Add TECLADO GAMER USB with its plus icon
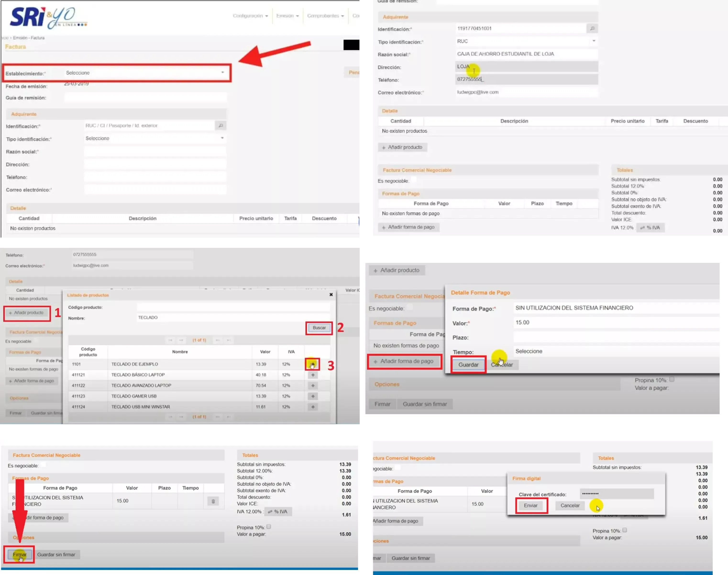This screenshot has width=728, height=575. pos(313,396)
